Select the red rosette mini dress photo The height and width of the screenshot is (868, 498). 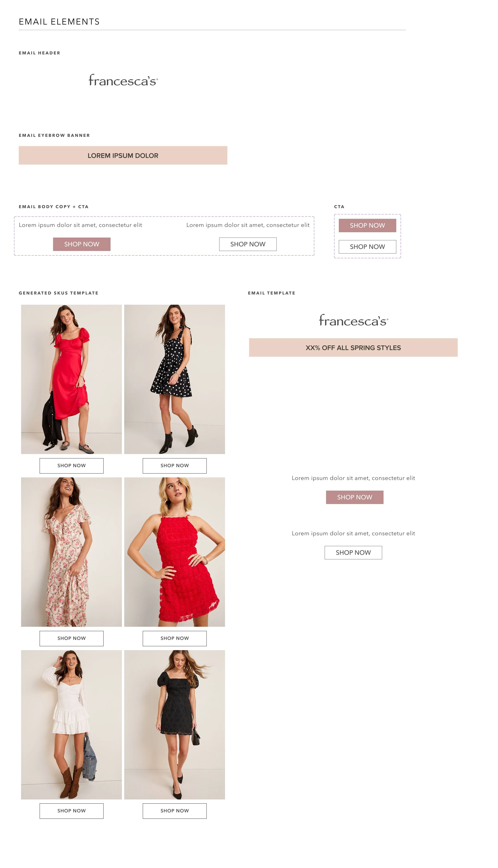[174, 552]
